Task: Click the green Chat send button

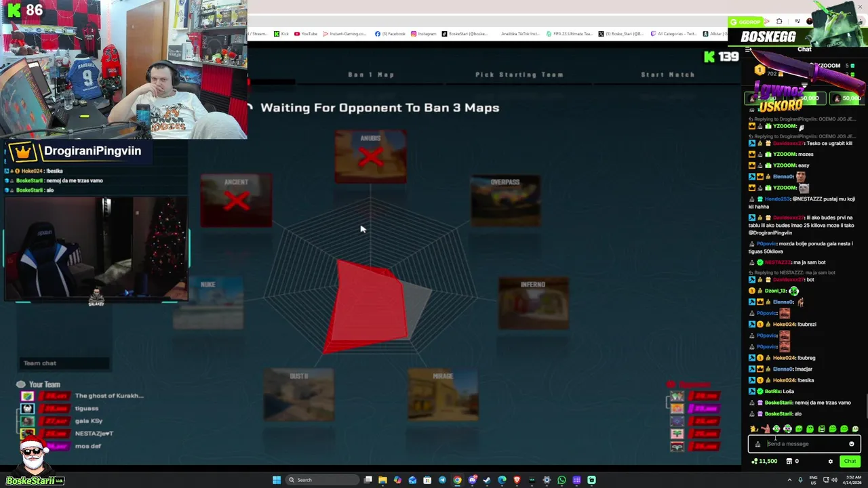Action: (850, 461)
